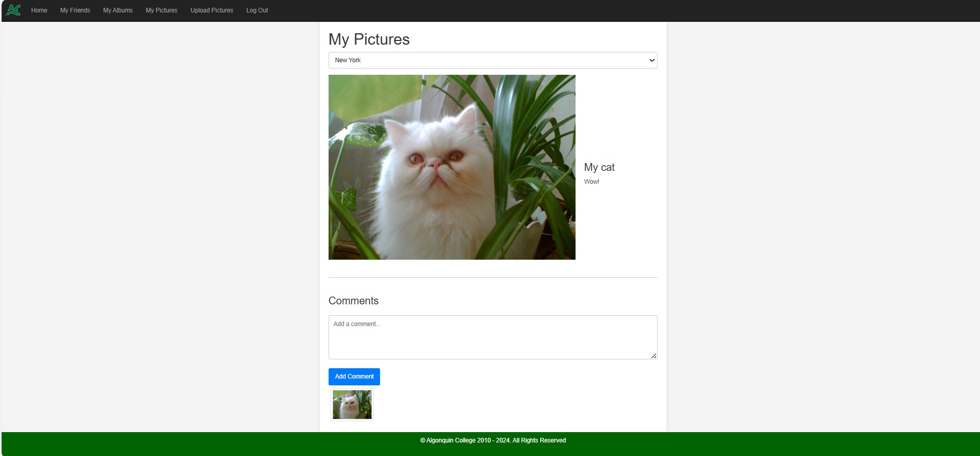The image size is (980, 456).
Task: Click the Algonquin College copyright footer text
Action: click(x=493, y=440)
